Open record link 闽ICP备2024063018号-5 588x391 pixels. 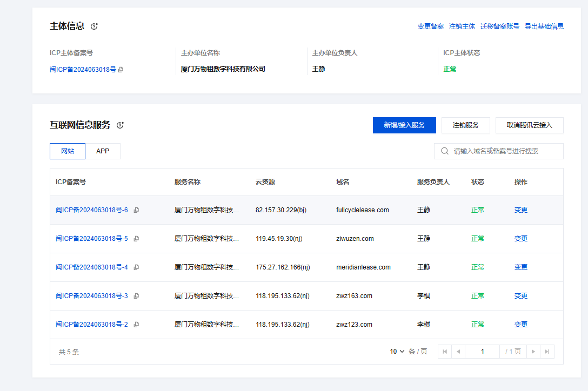pos(92,239)
